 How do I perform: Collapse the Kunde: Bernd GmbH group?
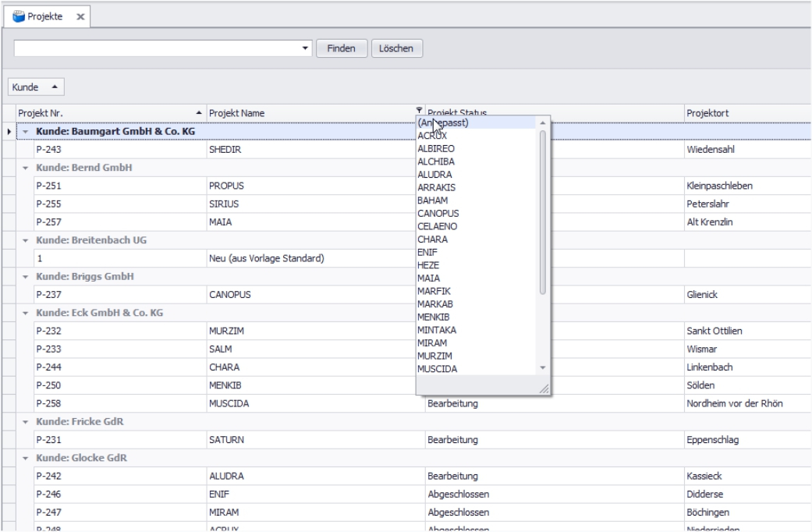coord(25,168)
